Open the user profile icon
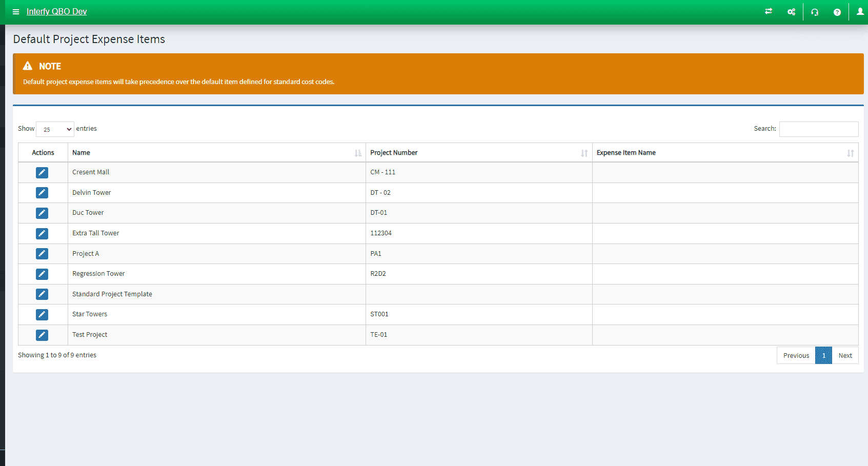 tap(860, 11)
